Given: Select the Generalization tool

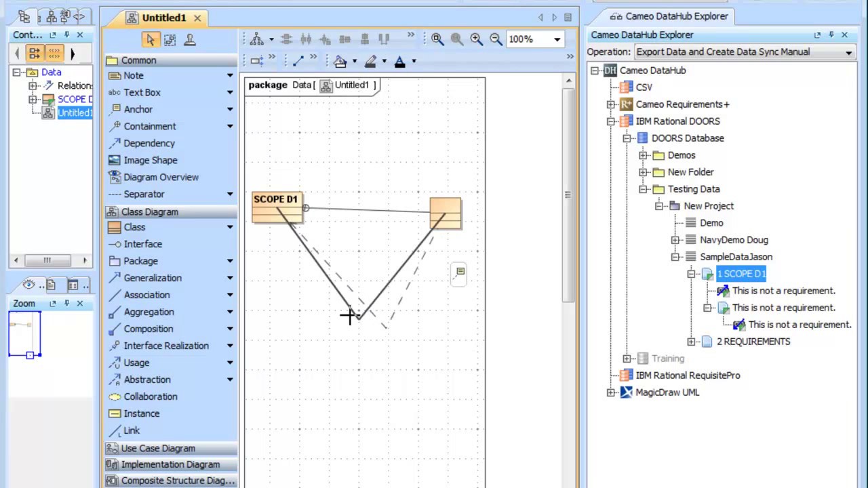Looking at the screenshot, I should point(153,278).
